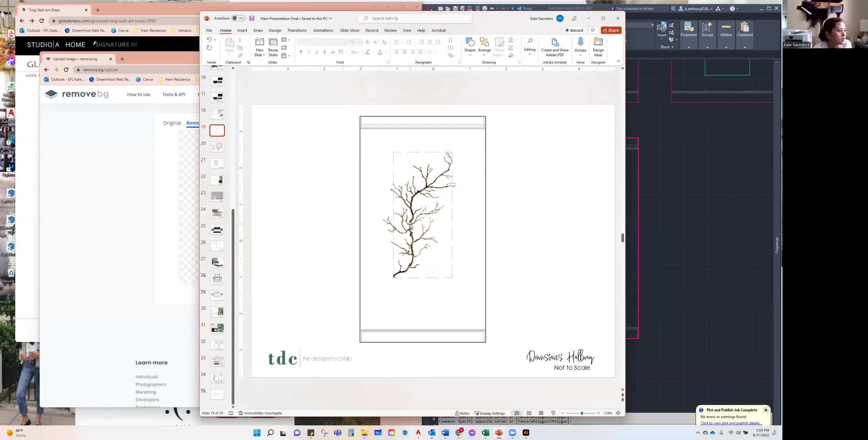This screenshot has width=868, height=440.
Task: Click the Windows Start button
Action: click(x=257, y=433)
